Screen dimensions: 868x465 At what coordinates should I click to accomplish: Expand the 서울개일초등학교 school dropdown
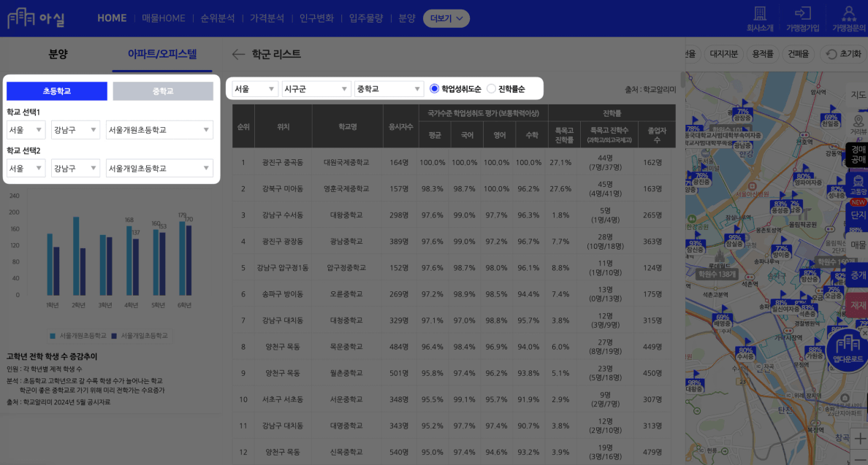coord(159,168)
